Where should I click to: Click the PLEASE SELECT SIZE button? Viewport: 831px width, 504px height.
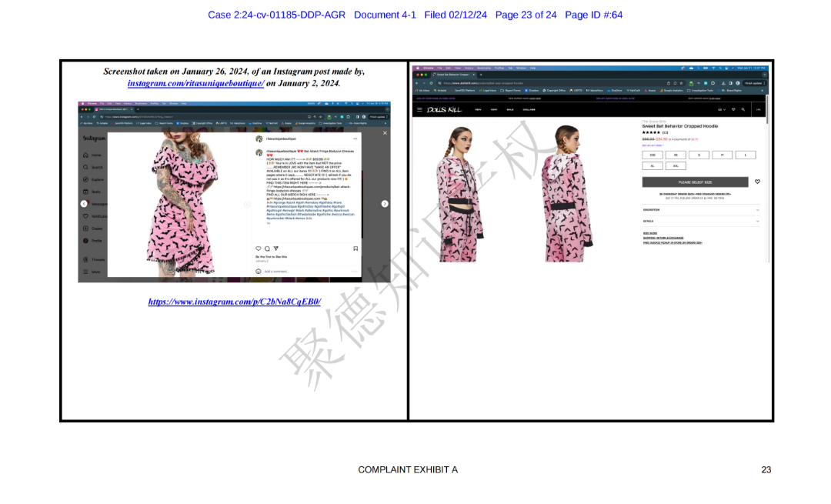pyautogui.click(x=695, y=182)
